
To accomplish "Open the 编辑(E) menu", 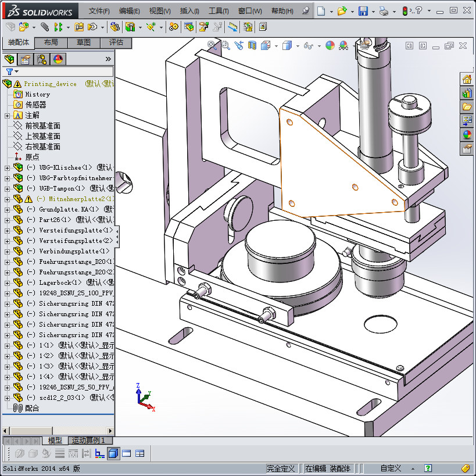I will (x=130, y=11).
